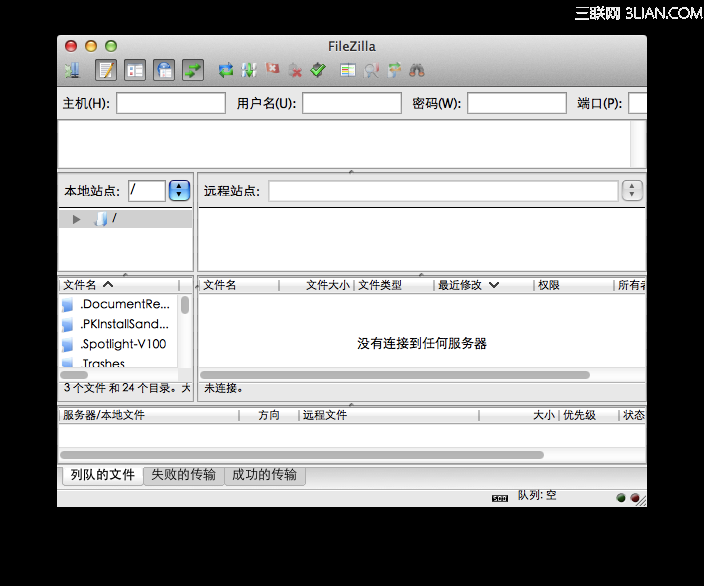Click the green zoom window button

pos(111,46)
